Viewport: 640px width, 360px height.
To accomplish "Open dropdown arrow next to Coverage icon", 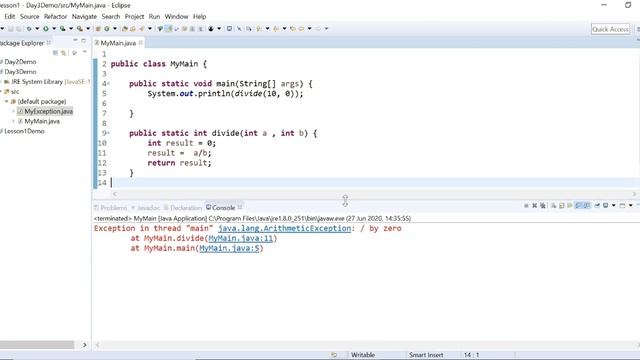I will (x=71, y=29).
